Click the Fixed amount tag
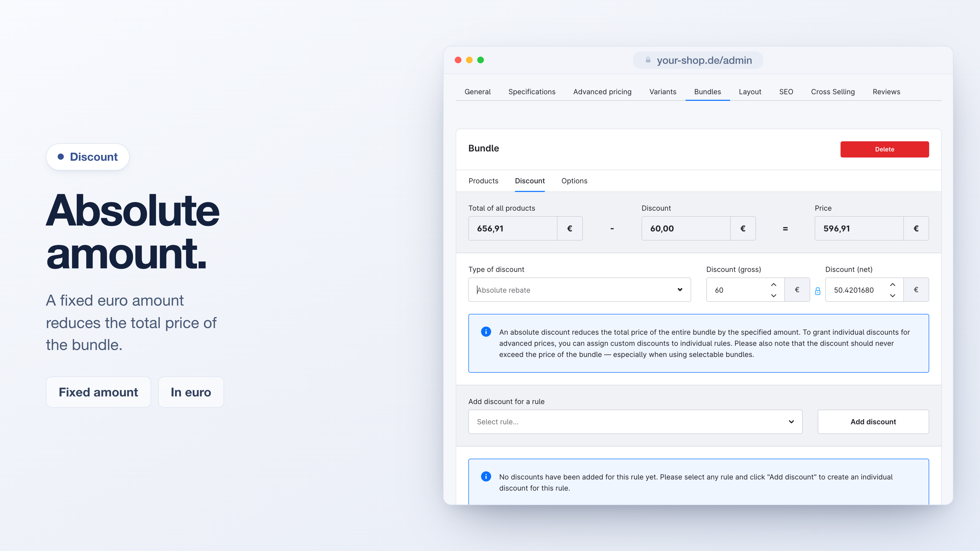 click(x=98, y=392)
